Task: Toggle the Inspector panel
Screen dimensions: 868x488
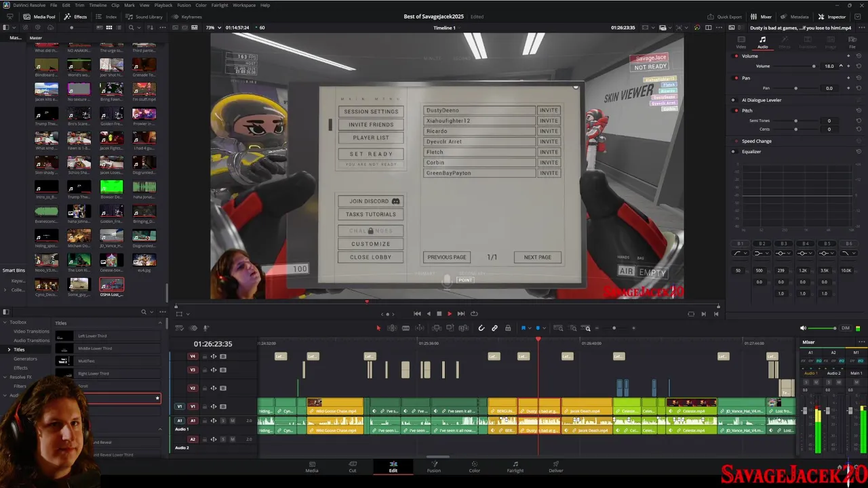Action: click(833, 16)
